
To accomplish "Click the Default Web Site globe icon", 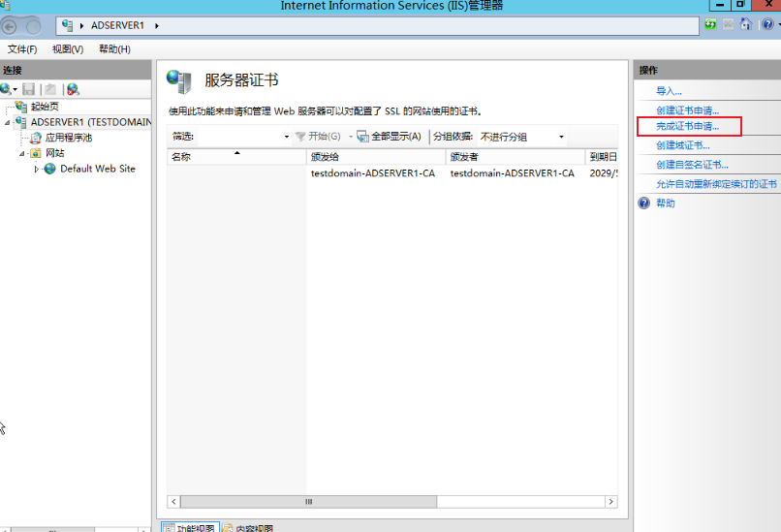I will point(49,169).
